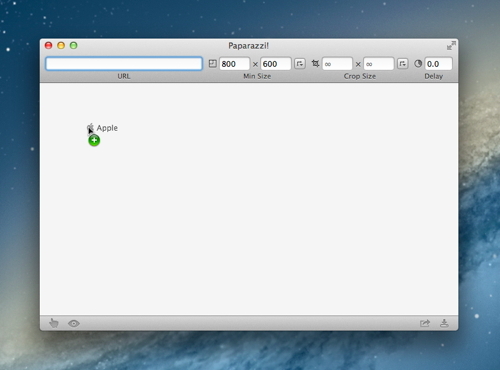Zoom the Paparazzi! window with green button

74,45
